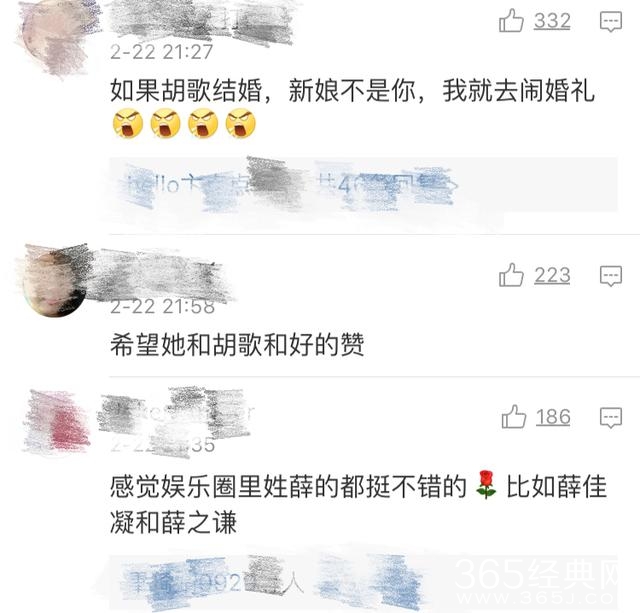Click the 186 like count

[553, 417]
